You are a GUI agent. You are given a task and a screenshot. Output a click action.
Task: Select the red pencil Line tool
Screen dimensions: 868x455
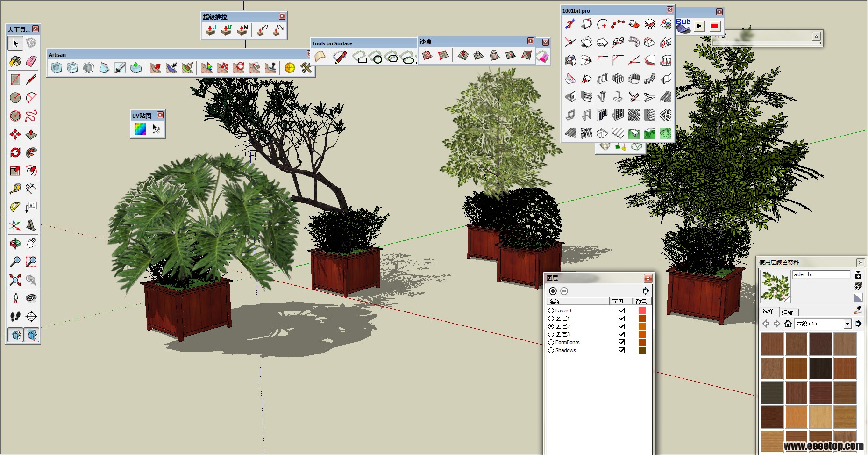click(x=31, y=79)
